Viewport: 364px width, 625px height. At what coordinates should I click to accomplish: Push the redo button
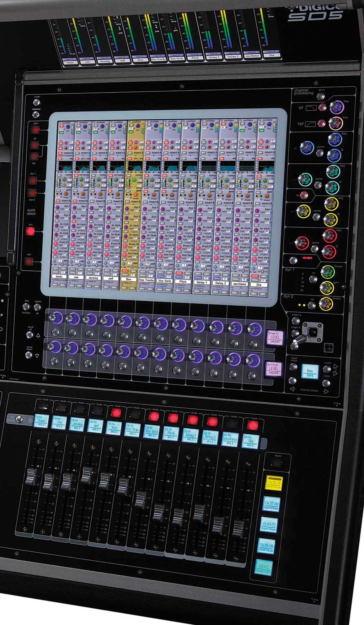pos(326,383)
